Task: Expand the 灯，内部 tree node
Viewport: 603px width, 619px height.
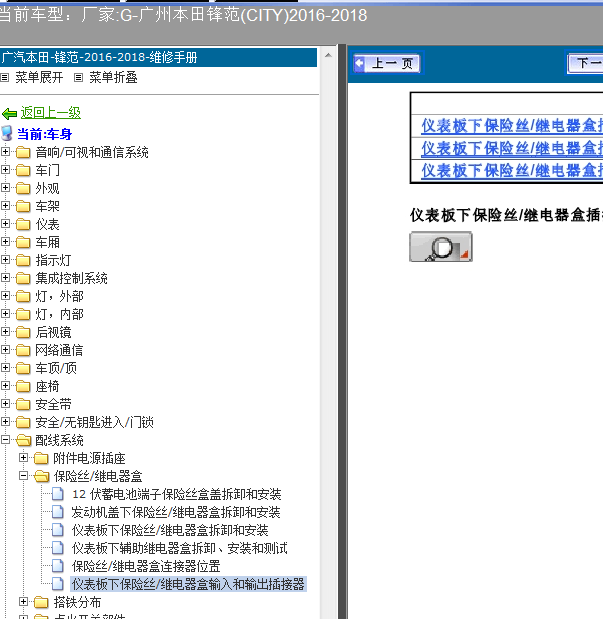Action: coord(6,314)
